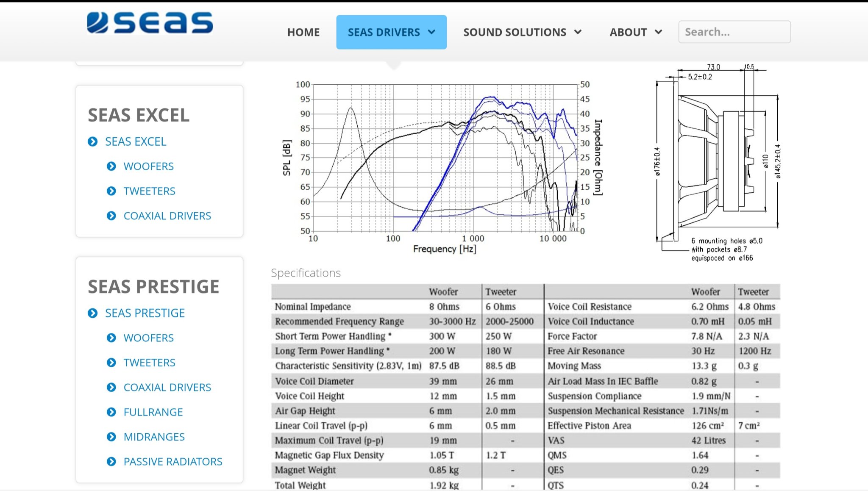Click the Voice Coil Resistance label
The image size is (868, 496).
tap(590, 307)
